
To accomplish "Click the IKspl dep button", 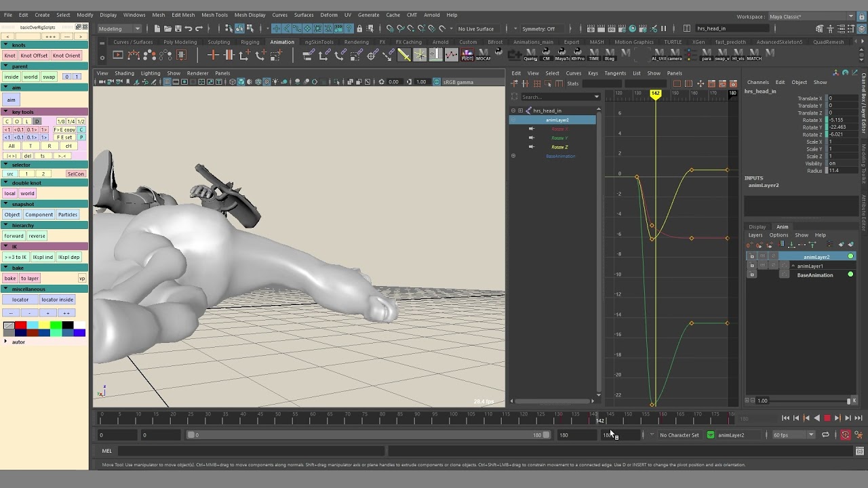I will click(x=69, y=257).
